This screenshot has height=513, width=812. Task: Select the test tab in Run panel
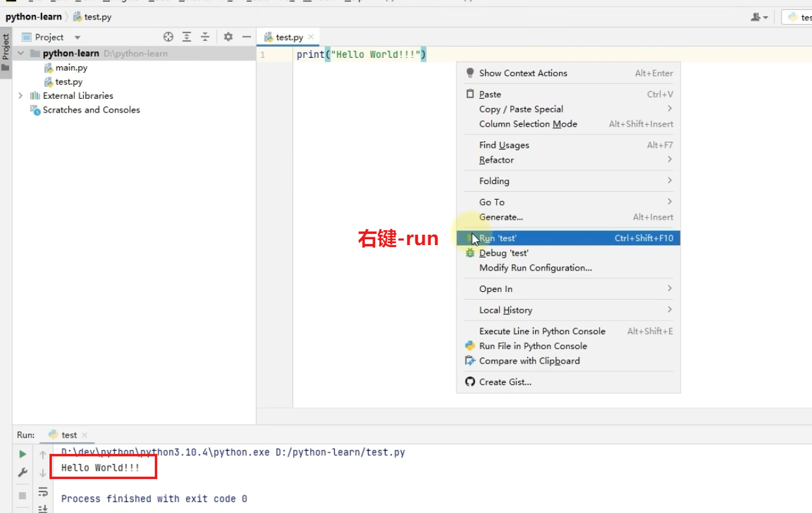(x=69, y=435)
